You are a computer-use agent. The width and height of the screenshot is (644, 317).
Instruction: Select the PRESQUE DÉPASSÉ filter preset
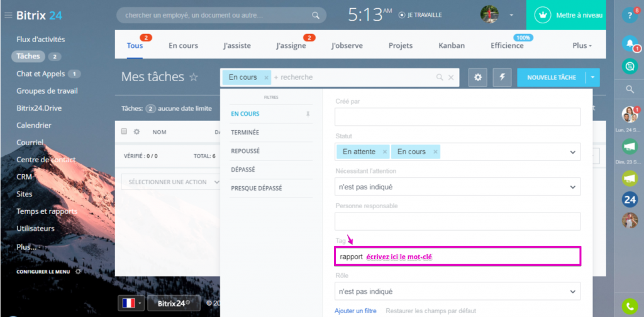coord(257,188)
